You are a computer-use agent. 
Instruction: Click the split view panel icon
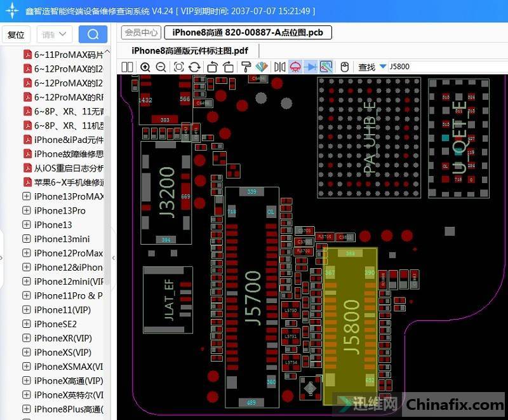[127, 67]
